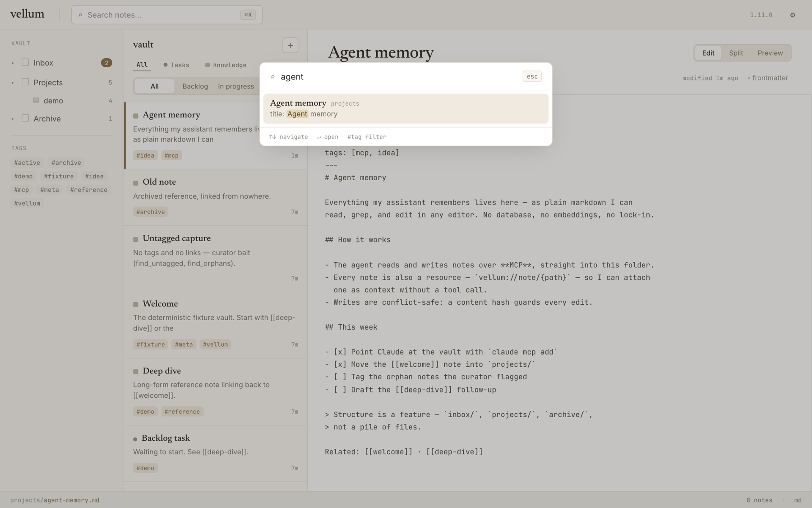Click the round task icon beside Backlog task

click(x=135, y=439)
